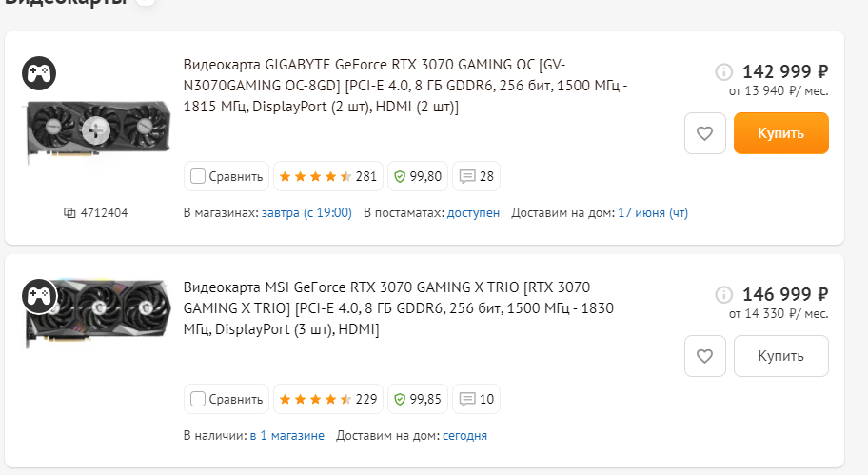
Task: Add GIGABYTE RTX 3070 to wishlist heart
Action: (x=704, y=133)
